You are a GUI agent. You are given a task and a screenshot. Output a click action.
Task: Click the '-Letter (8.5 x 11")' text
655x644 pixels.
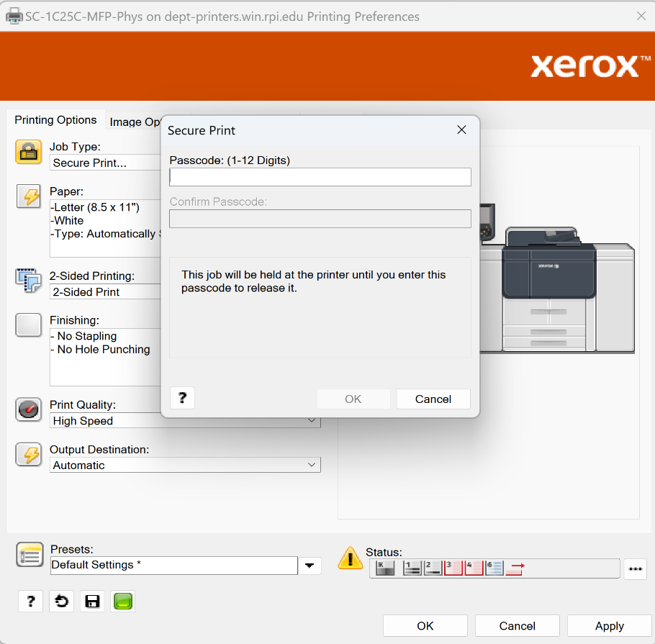94,207
